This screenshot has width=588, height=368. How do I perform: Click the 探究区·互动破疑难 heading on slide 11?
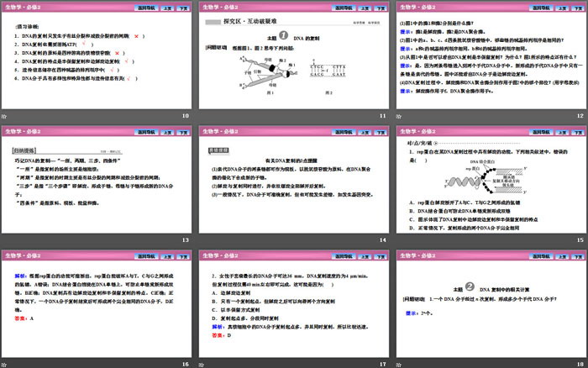pyautogui.click(x=250, y=21)
